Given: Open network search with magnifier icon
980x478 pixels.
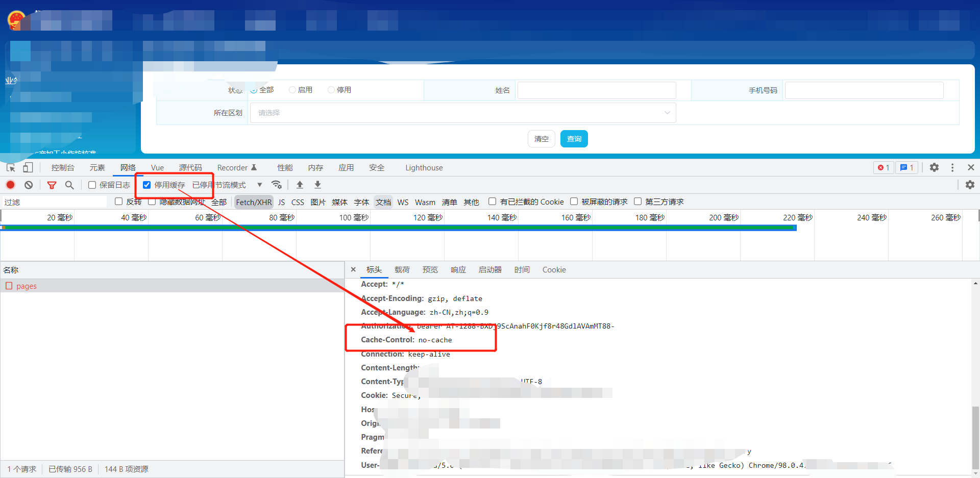Looking at the screenshot, I should tap(69, 185).
